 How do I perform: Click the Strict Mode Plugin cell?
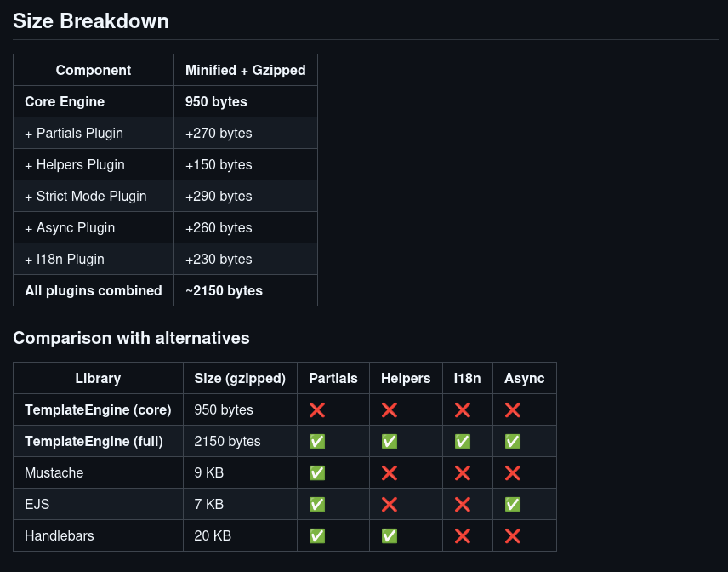(x=86, y=197)
